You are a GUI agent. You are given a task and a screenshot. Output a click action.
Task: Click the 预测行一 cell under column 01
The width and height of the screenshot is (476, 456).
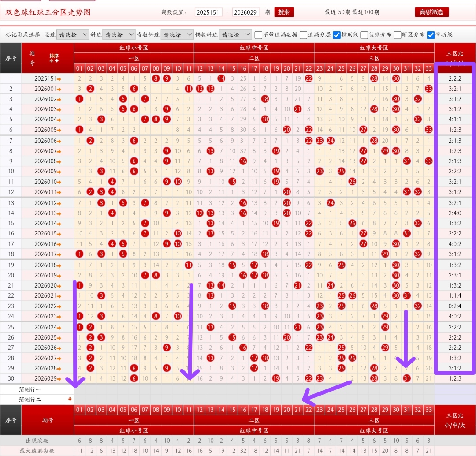tap(79, 389)
